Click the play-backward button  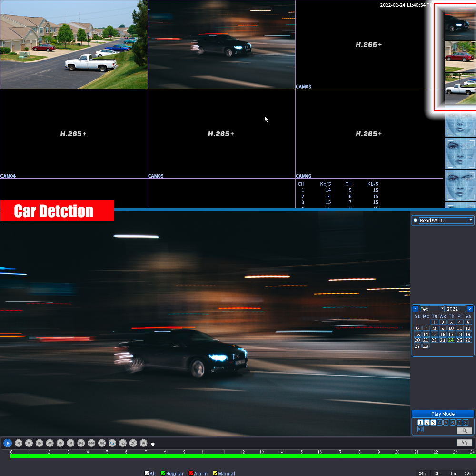19,443
